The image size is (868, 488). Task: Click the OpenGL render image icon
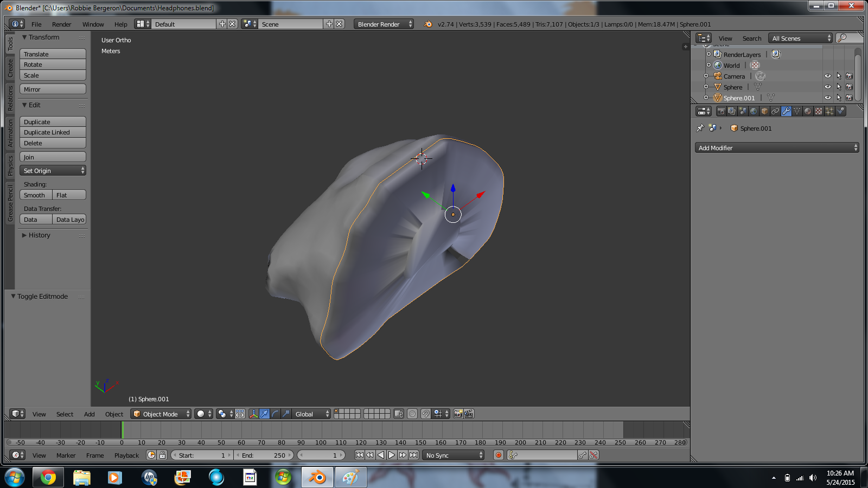pyautogui.click(x=458, y=414)
